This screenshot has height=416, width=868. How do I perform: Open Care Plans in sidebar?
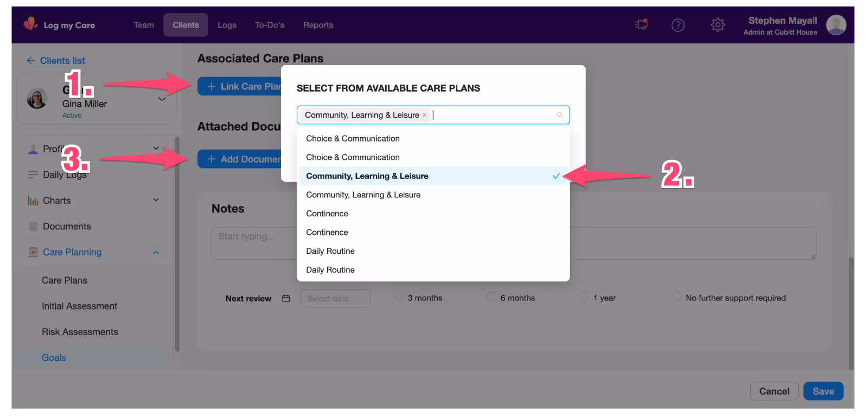[65, 280]
